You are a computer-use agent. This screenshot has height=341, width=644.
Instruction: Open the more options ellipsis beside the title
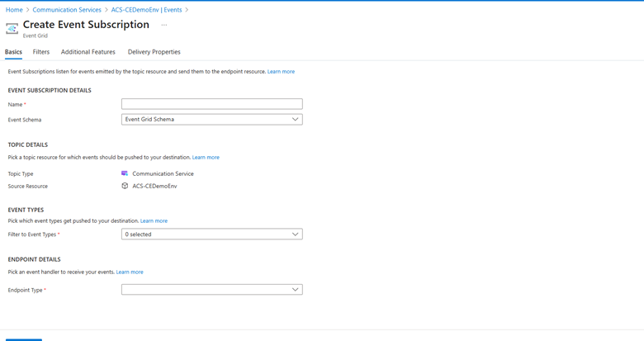pyautogui.click(x=163, y=25)
